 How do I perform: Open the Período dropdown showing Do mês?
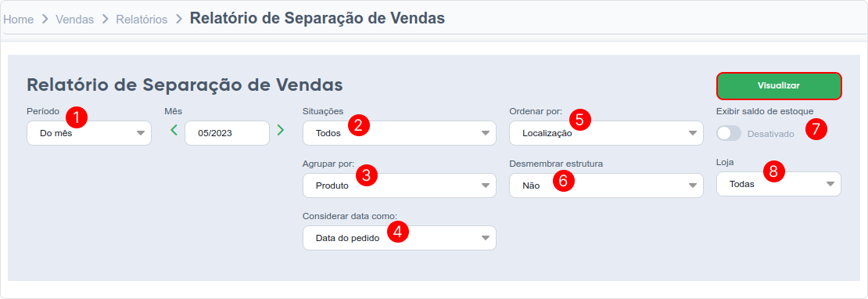click(x=89, y=133)
